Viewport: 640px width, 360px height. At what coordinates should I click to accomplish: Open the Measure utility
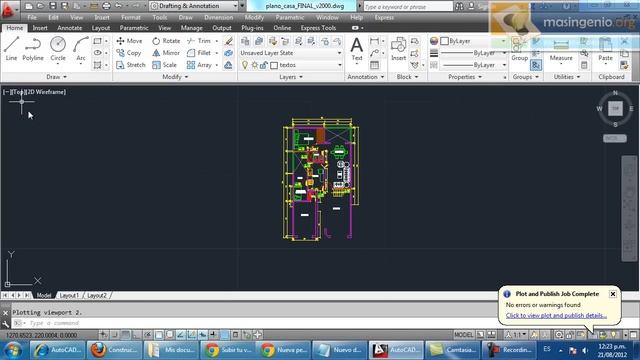coord(561,50)
